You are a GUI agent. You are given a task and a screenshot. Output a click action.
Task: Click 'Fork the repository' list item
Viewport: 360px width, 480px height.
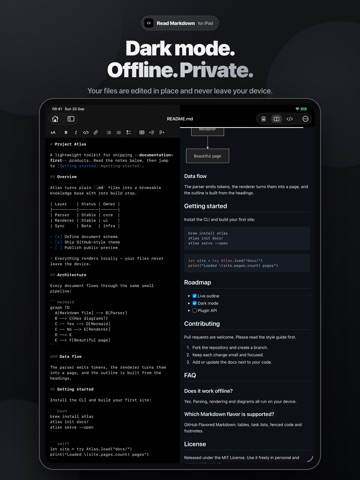click(230, 348)
